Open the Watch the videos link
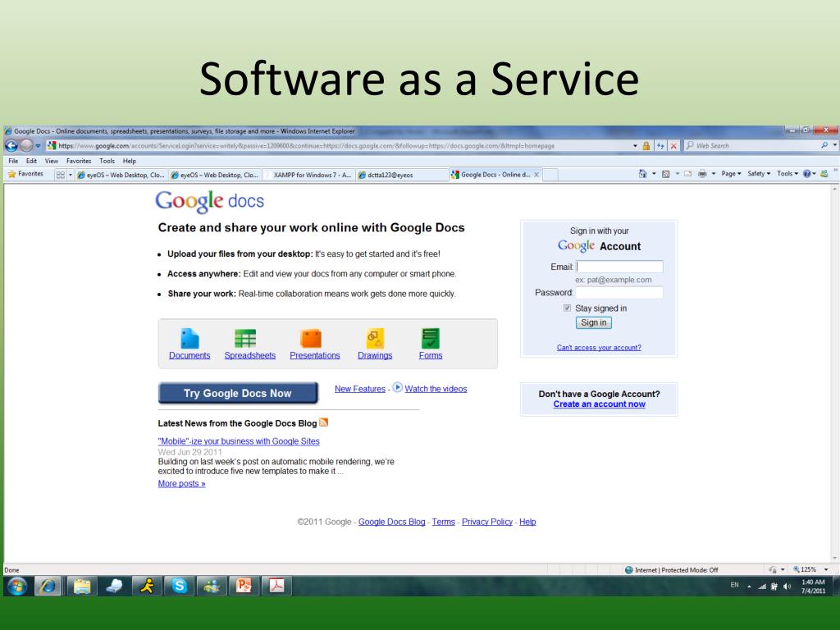Screen dimensions: 840x630 (436, 389)
